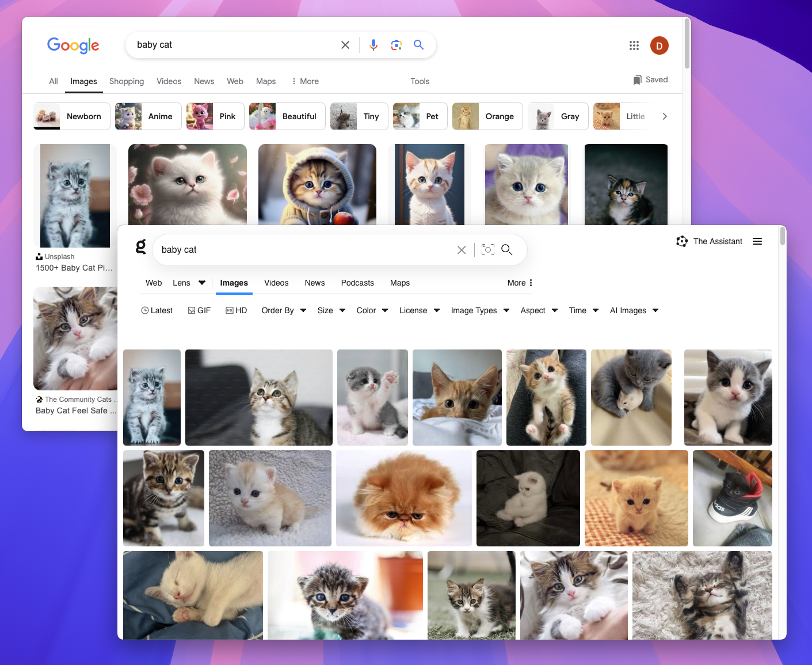This screenshot has height=665, width=812.
Task: Click the magnifier in DuckDuckGo search bar
Action: [x=506, y=250]
